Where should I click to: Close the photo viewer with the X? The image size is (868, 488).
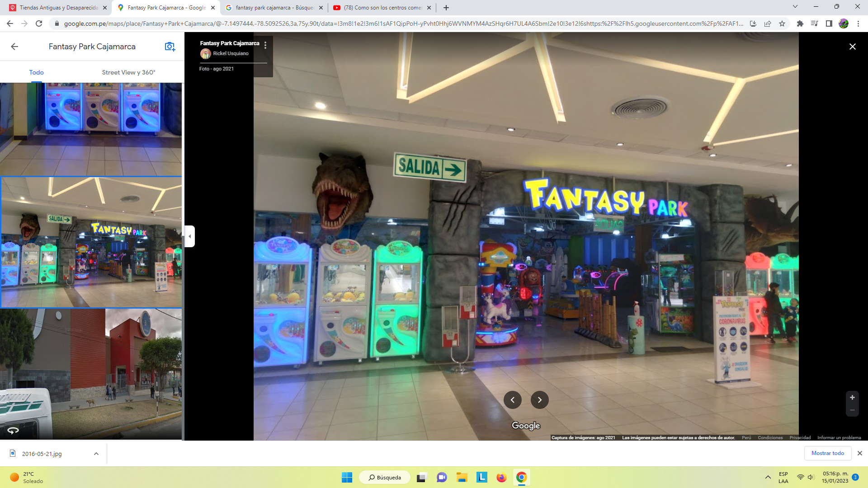852,47
